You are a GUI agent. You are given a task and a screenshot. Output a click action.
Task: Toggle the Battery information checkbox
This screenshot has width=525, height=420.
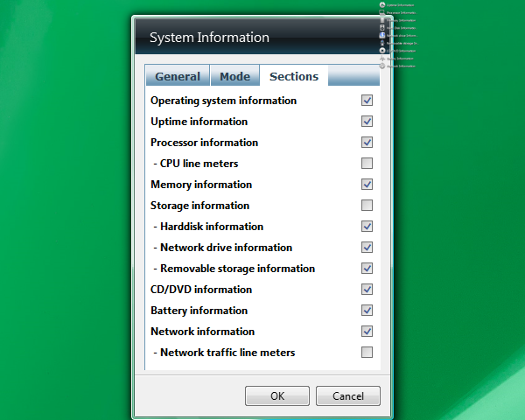click(367, 310)
